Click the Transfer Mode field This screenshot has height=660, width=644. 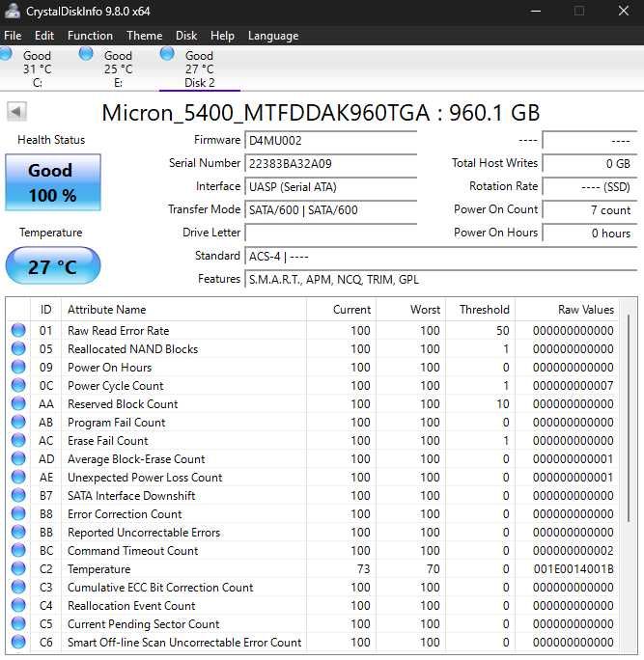(x=330, y=209)
